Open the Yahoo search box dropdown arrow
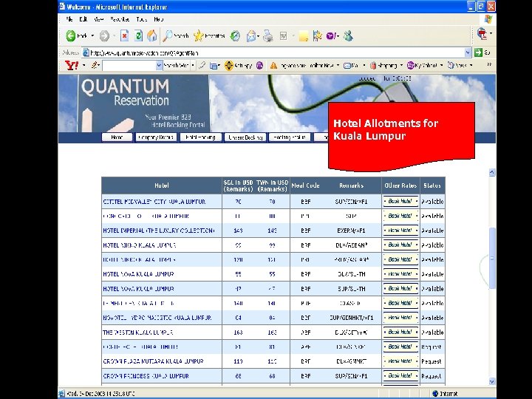 pos(159,66)
